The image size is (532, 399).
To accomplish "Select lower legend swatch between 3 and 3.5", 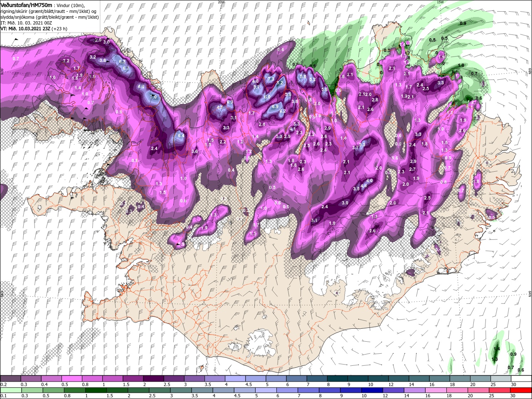I will pyautogui.click(x=181, y=390).
